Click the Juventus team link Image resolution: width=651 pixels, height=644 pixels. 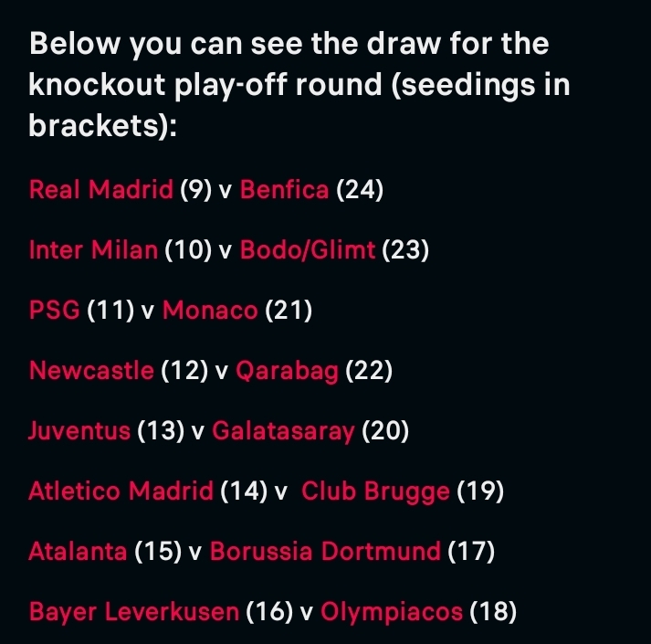[x=79, y=431]
